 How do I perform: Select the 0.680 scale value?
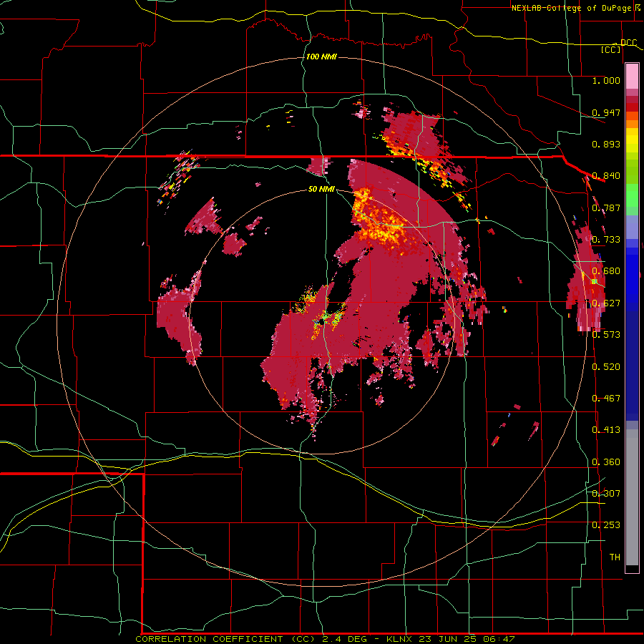[606, 271]
